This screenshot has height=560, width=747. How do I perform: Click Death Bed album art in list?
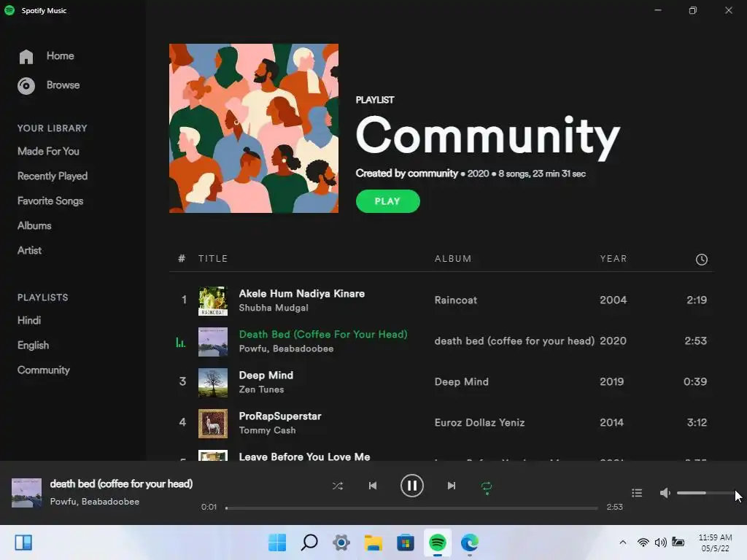tap(213, 342)
